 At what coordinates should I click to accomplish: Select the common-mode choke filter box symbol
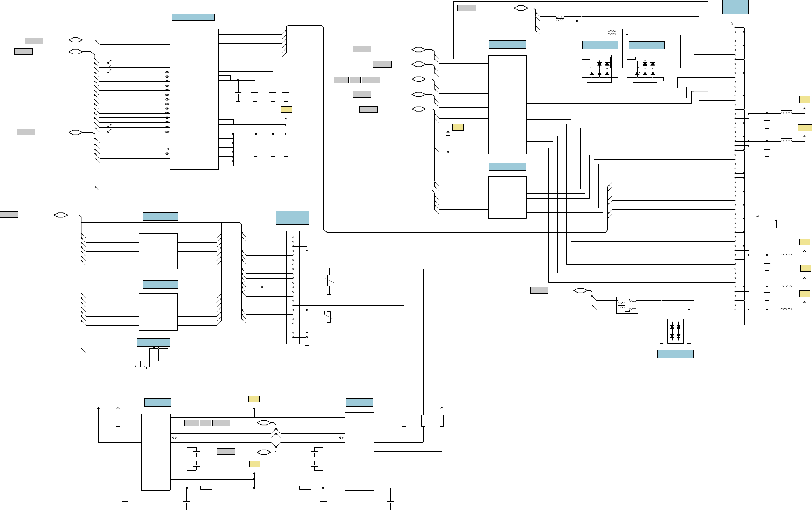coord(627,305)
